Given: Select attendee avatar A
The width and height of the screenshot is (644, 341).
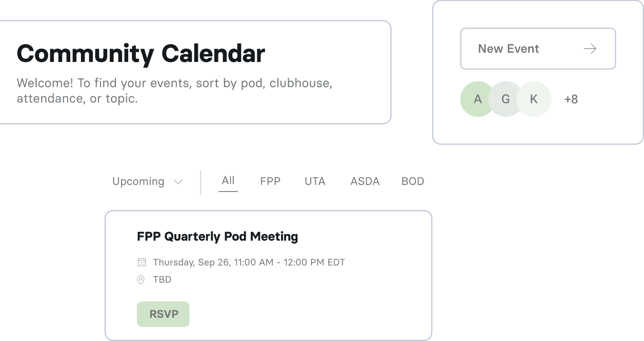Looking at the screenshot, I should (476, 99).
